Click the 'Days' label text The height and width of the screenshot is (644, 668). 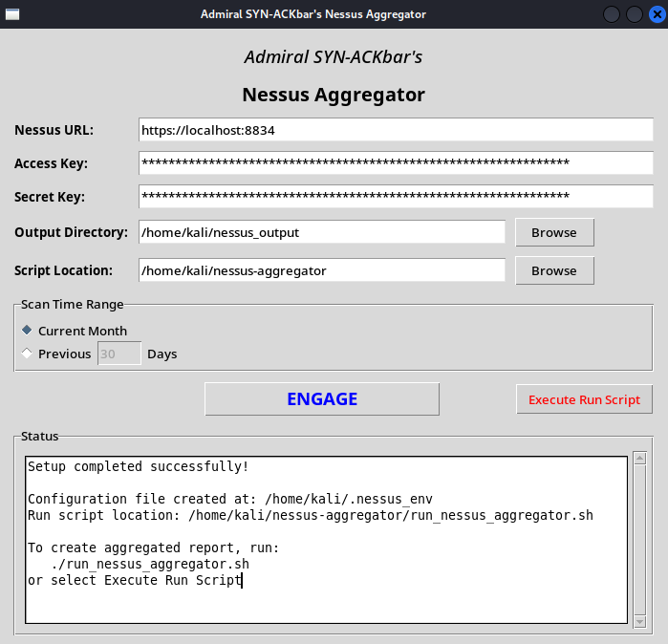[x=162, y=354]
